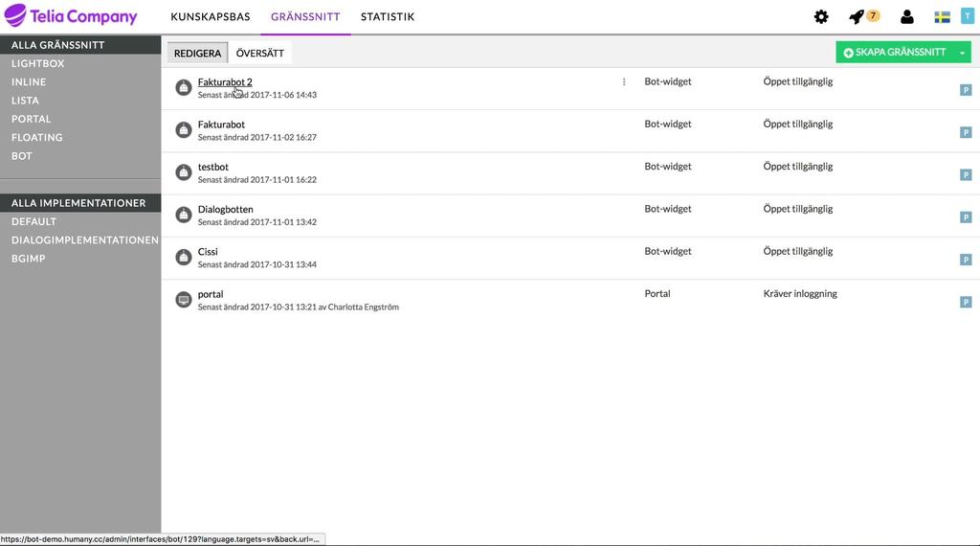Select the Redigera tab
Screen dimensions: 980x546
[197, 53]
